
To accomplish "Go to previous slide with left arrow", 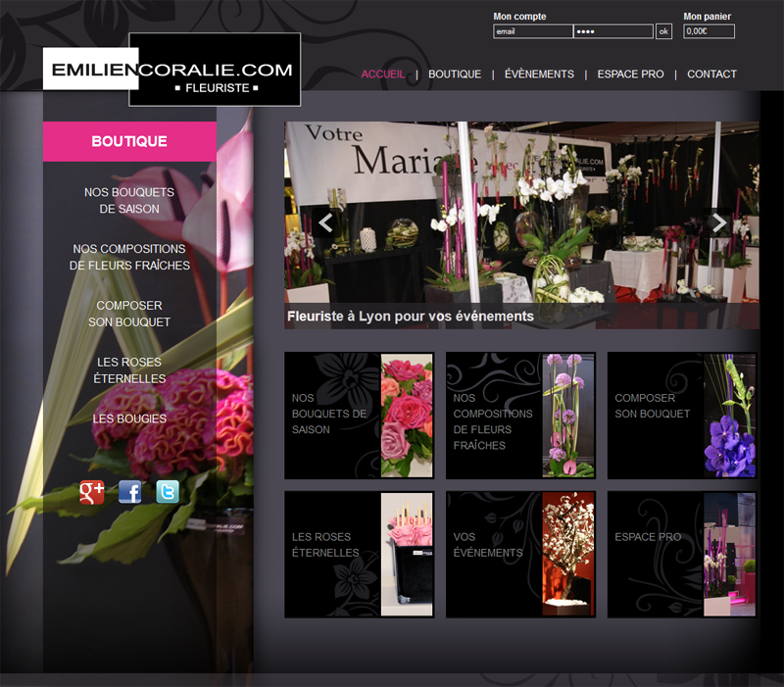I will (x=326, y=222).
